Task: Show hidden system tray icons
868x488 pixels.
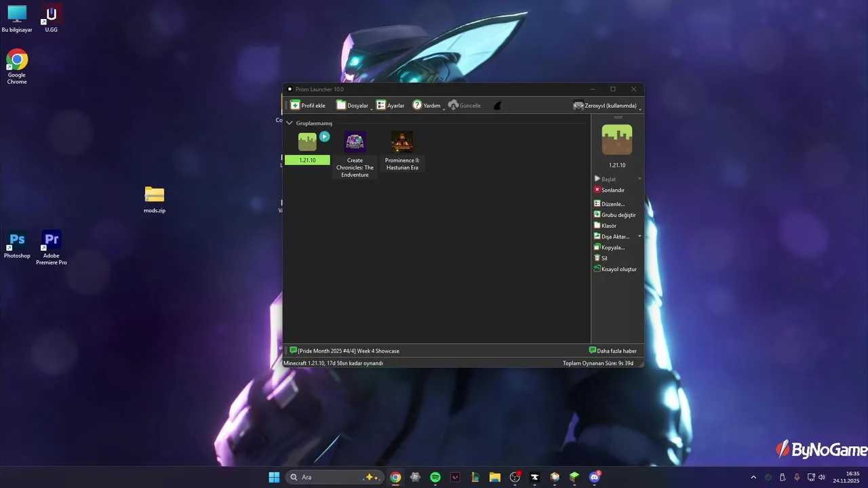Action: click(753, 477)
